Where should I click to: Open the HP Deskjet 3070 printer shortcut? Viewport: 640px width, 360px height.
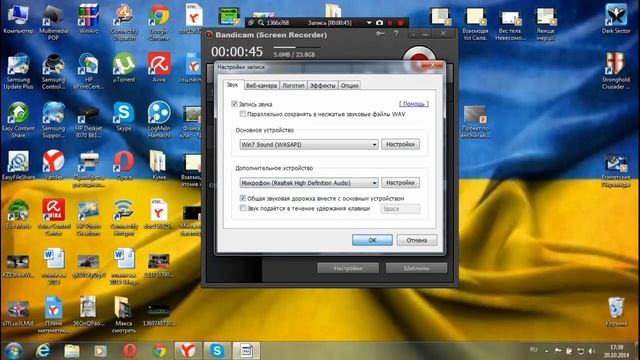(x=89, y=120)
